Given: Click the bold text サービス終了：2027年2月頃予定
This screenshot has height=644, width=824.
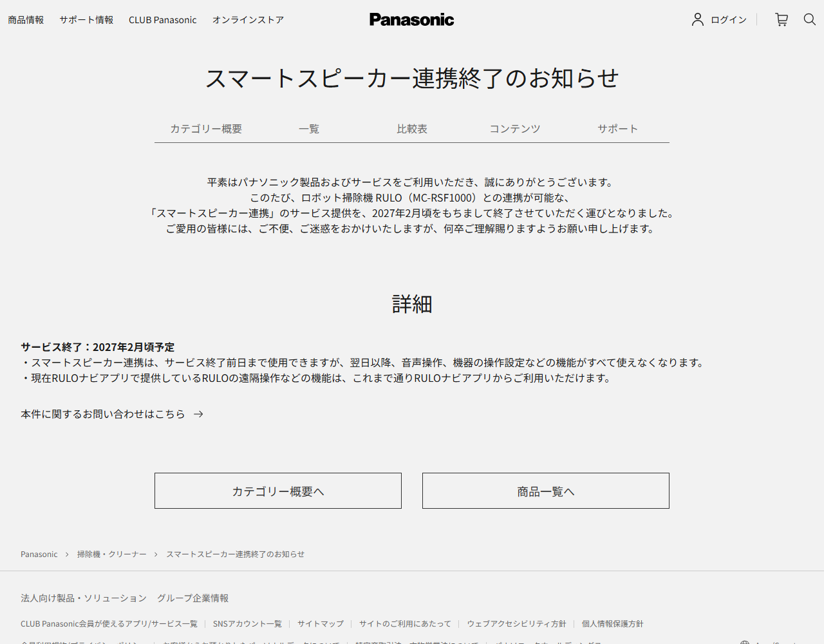Looking at the screenshot, I should 98,347.
